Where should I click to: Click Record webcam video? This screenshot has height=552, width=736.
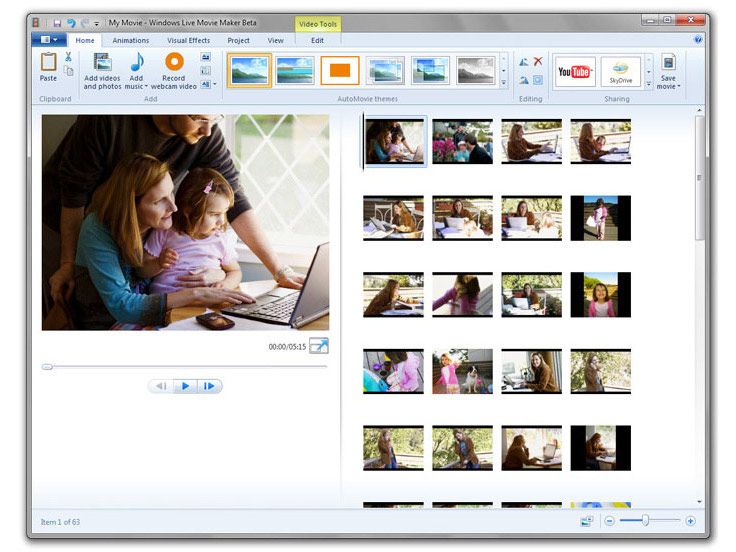pyautogui.click(x=174, y=71)
